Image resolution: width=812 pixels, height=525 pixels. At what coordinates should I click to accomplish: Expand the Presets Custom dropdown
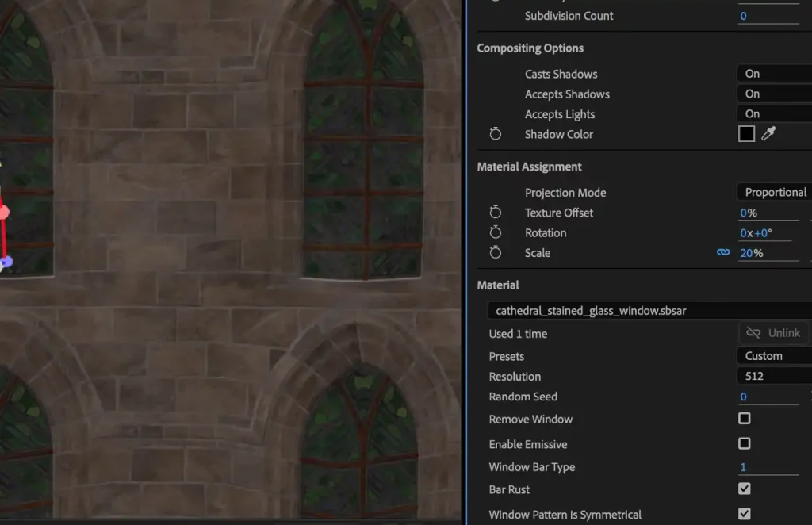[x=774, y=356]
